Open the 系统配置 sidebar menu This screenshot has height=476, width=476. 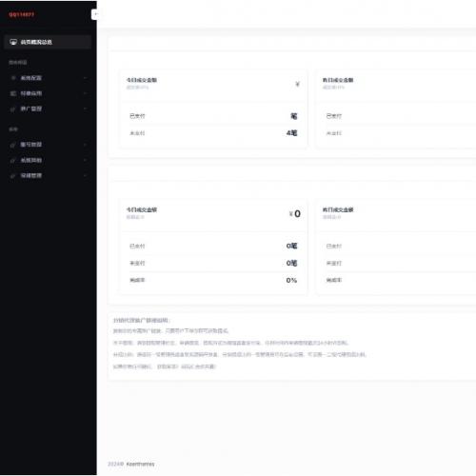pyautogui.click(x=48, y=78)
